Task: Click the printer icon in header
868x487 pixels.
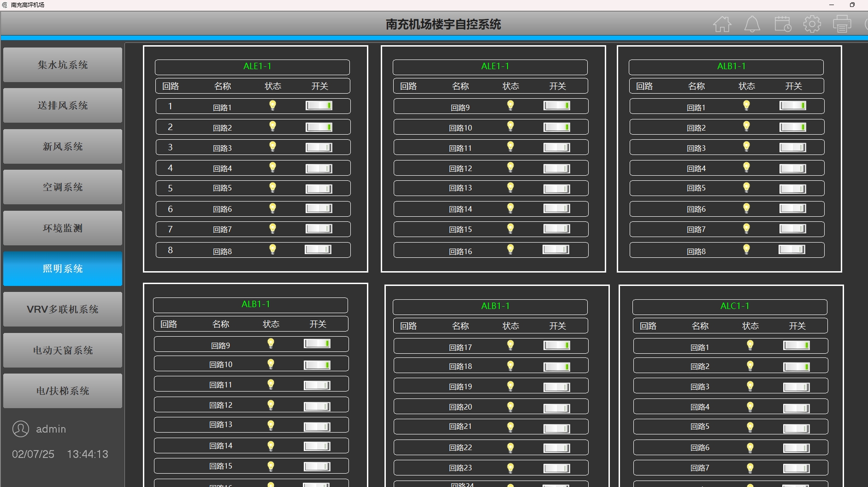Action: coord(842,24)
